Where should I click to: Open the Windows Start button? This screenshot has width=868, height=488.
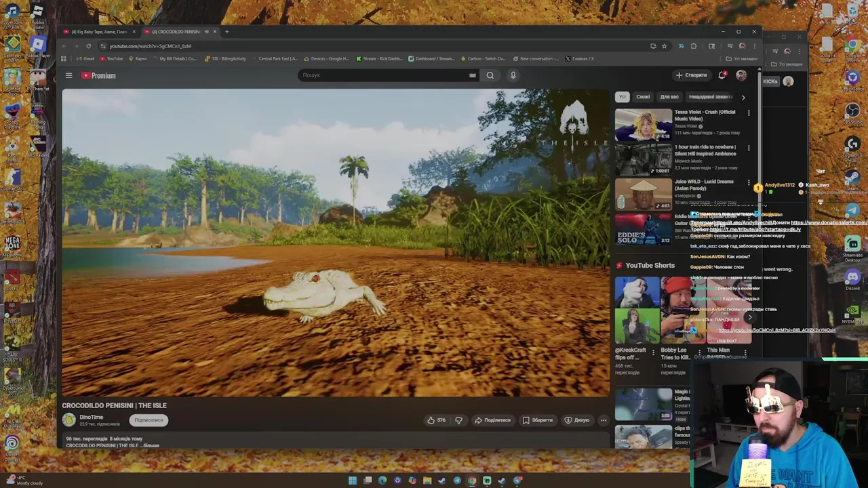tap(353, 481)
